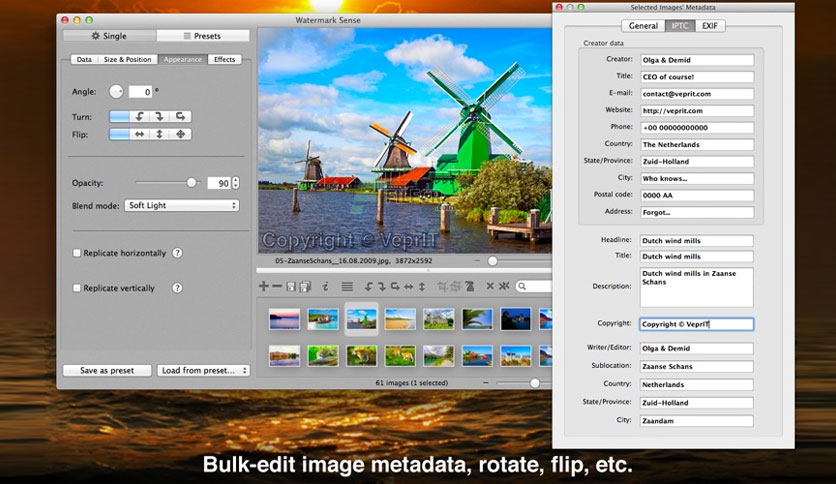Click the single X icon in image toolbar
Screen dimensions: 836x484
pyautogui.click(x=490, y=286)
